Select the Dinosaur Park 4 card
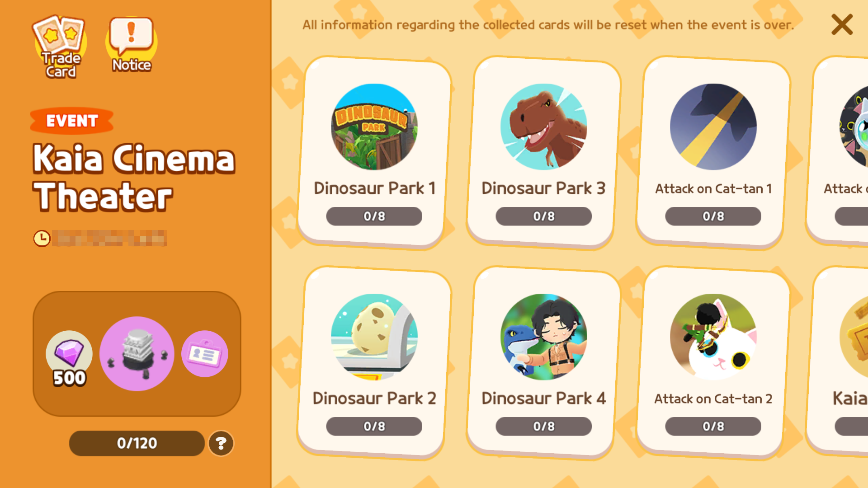This screenshot has width=868, height=488. point(544,363)
